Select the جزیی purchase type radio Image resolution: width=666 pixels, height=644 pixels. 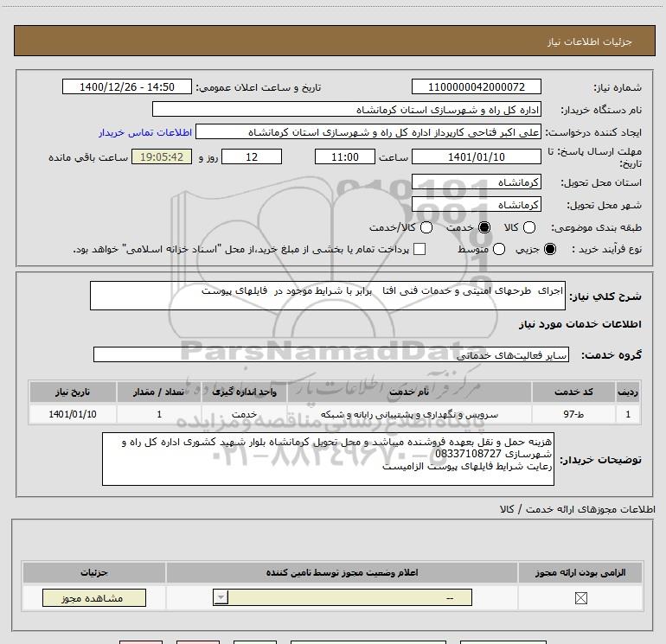(550, 249)
